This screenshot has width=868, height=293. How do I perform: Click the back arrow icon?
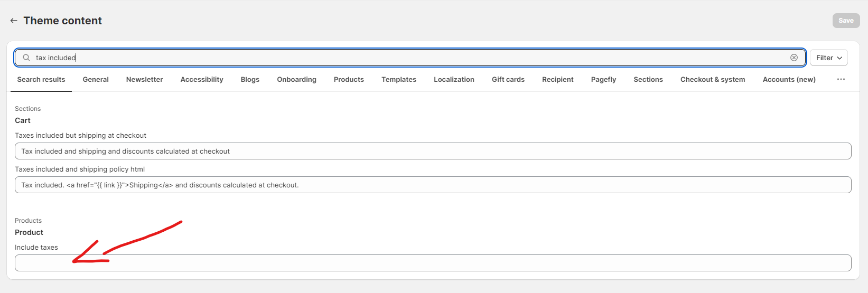click(14, 21)
